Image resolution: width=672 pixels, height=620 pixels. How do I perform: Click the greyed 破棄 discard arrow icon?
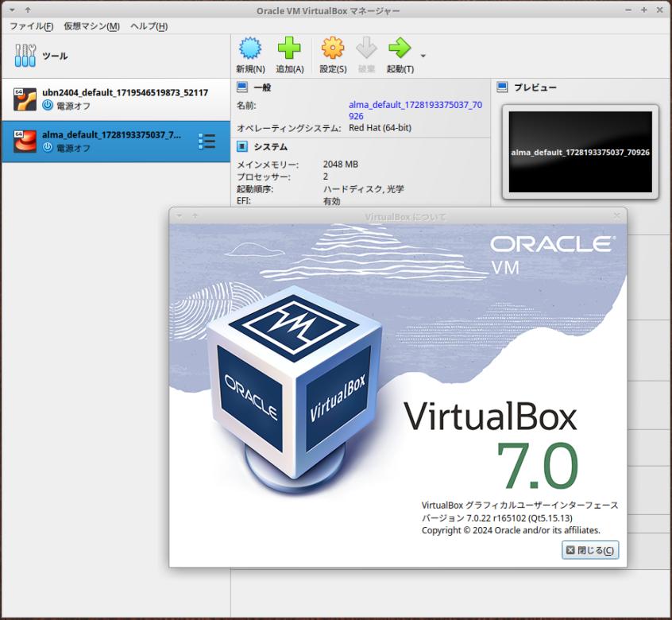point(366,48)
